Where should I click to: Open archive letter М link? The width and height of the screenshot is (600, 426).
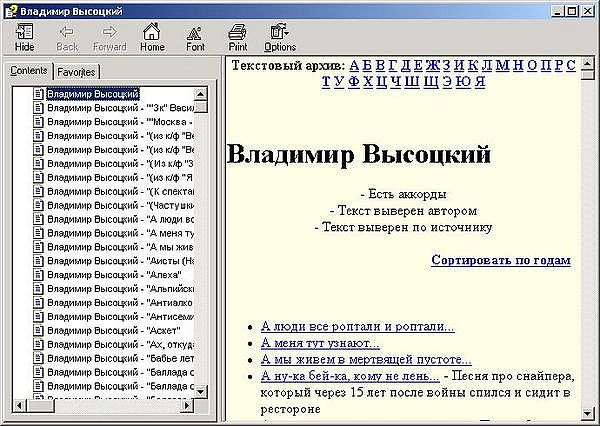pos(503,65)
